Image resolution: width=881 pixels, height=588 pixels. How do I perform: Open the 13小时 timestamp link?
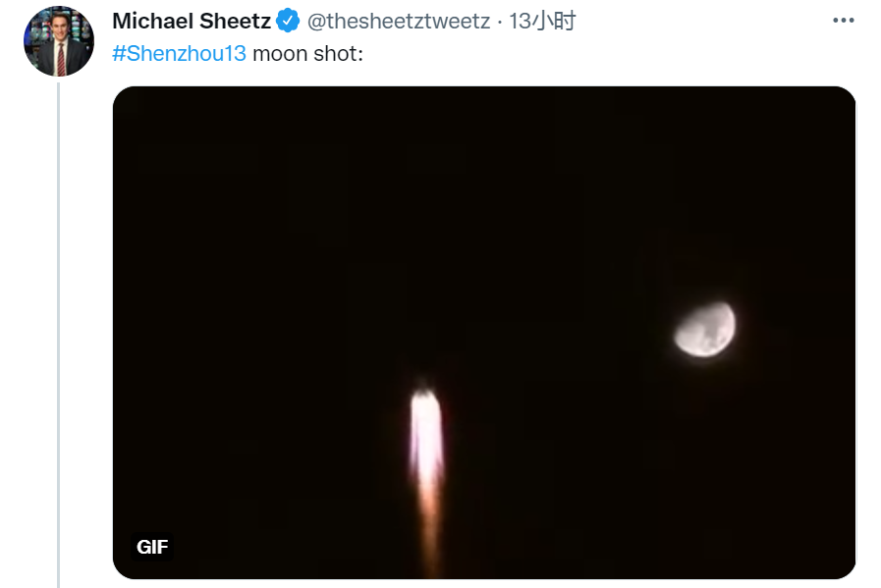click(543, 21)
